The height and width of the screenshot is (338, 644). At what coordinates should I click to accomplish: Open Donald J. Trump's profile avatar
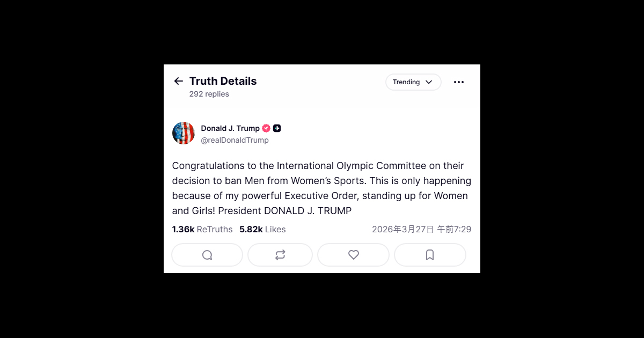click(x=184, y=133)
